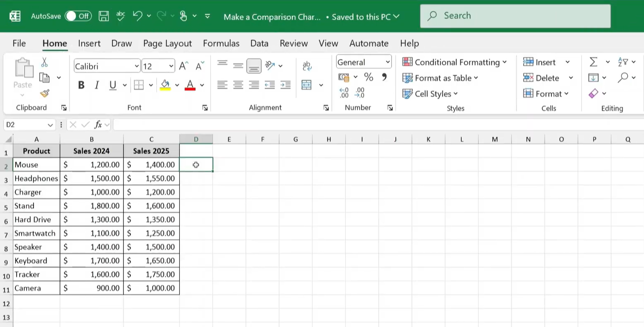Toggle Middle Align vertical alignment

pyautogui.click(x=238, y=65)
